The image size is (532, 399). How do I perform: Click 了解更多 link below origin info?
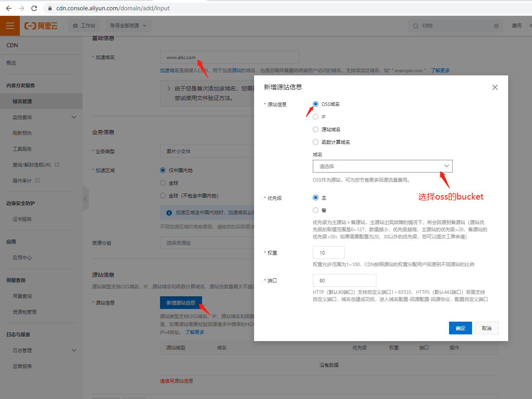pyautogui.click(x=195, y=332)
